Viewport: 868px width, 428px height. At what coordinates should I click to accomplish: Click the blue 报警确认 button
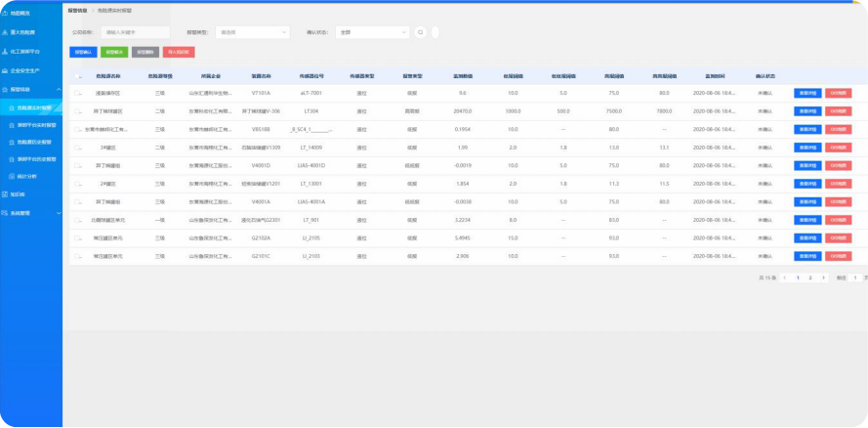tap(84, 52)
